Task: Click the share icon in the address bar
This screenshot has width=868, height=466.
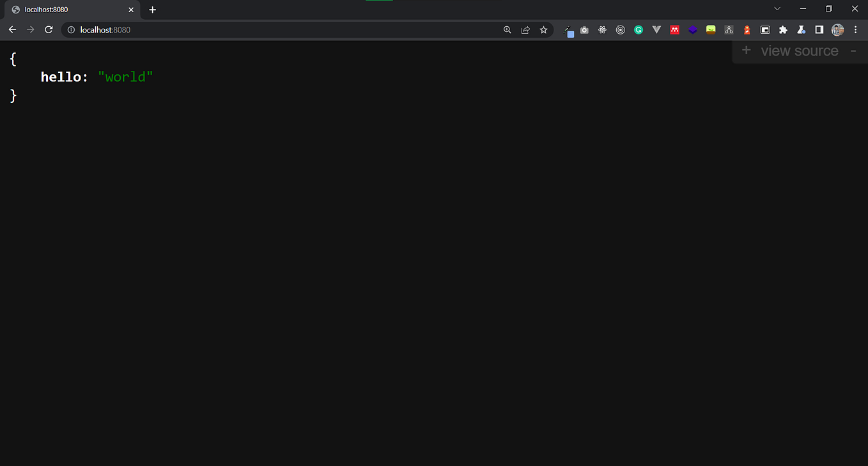Action: click(525, 29)
